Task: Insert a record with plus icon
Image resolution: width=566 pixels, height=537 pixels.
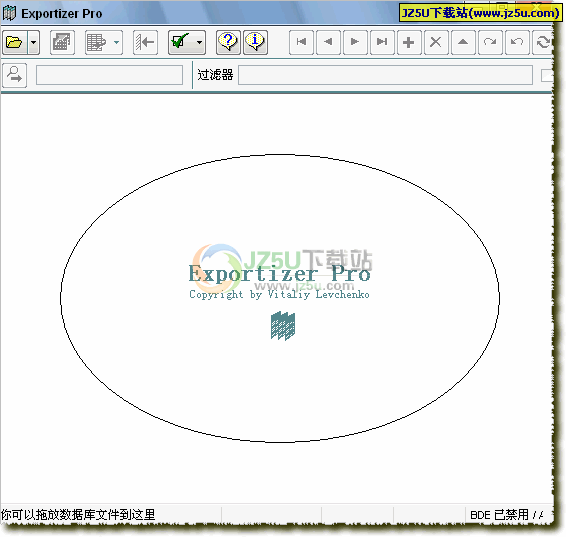Action: [x=409, y=43]
